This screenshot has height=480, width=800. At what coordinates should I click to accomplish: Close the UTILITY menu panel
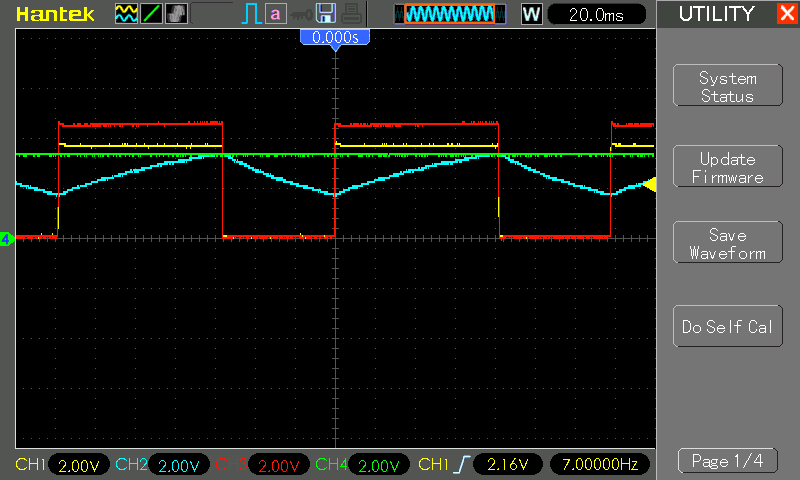pyautogui.click(x=786, y=14)
